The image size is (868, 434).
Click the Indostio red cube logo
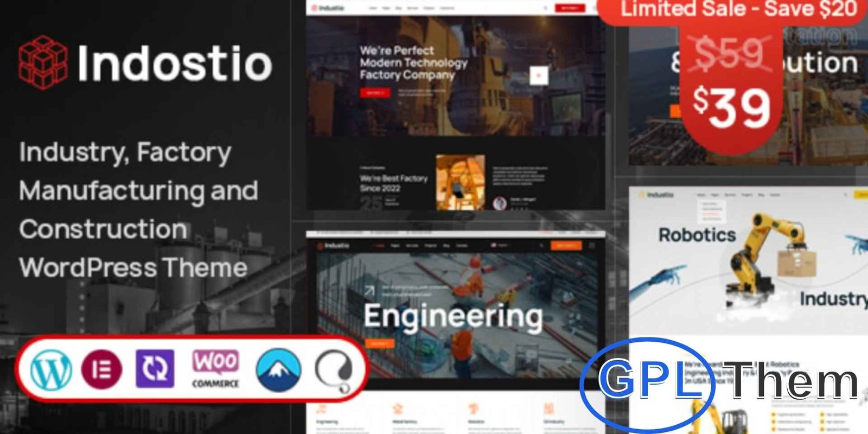point(43,62)
